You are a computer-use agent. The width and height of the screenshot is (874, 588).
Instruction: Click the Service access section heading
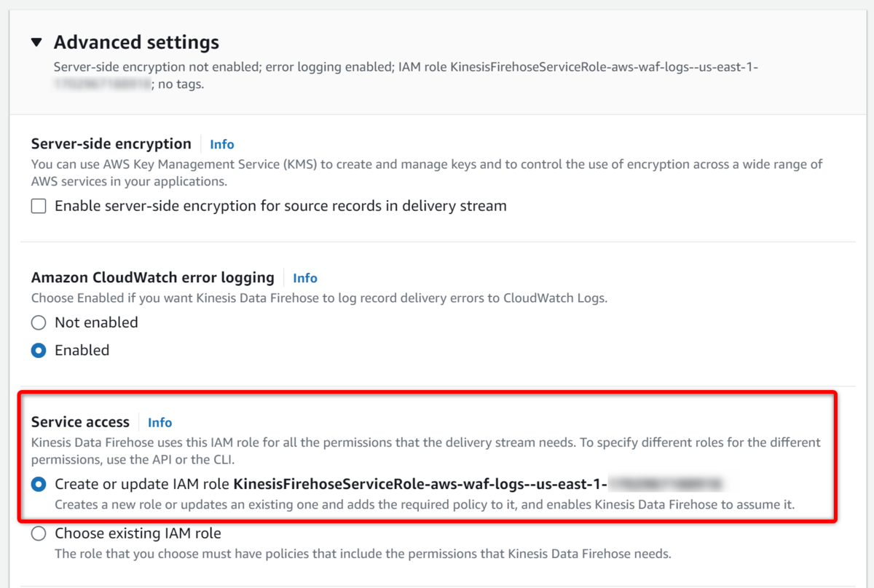click(x=80, y=422)
